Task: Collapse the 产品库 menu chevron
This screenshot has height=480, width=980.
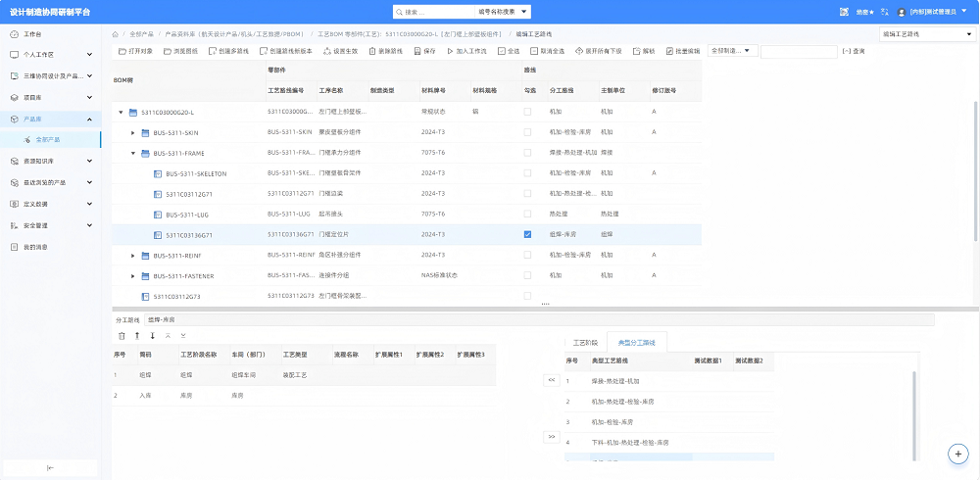Action: point(89,119)
